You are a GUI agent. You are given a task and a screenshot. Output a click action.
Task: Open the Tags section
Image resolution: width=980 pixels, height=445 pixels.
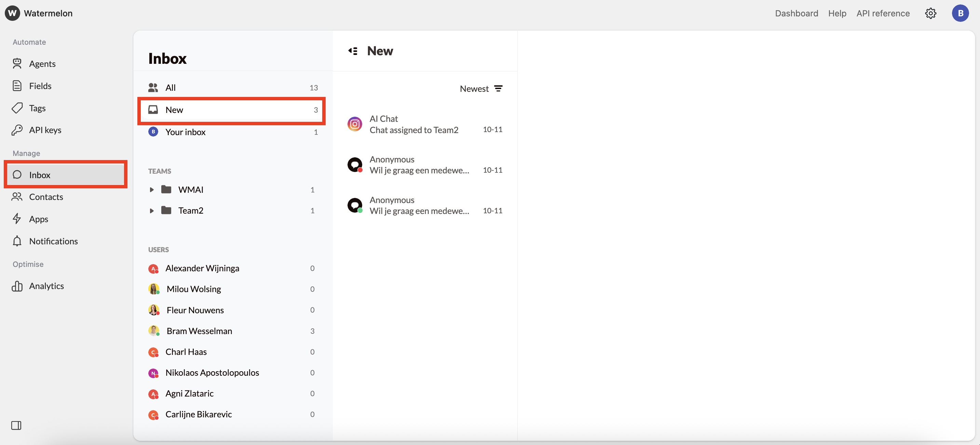tap(37, 108)
